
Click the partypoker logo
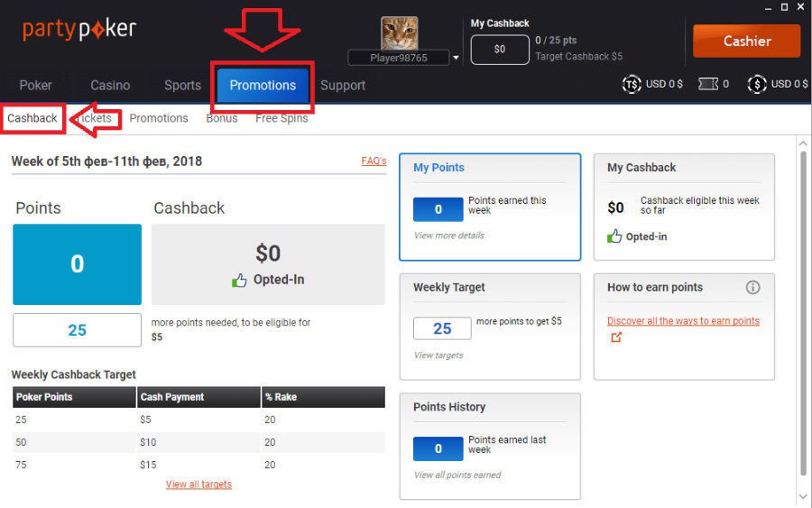point(79,29)
